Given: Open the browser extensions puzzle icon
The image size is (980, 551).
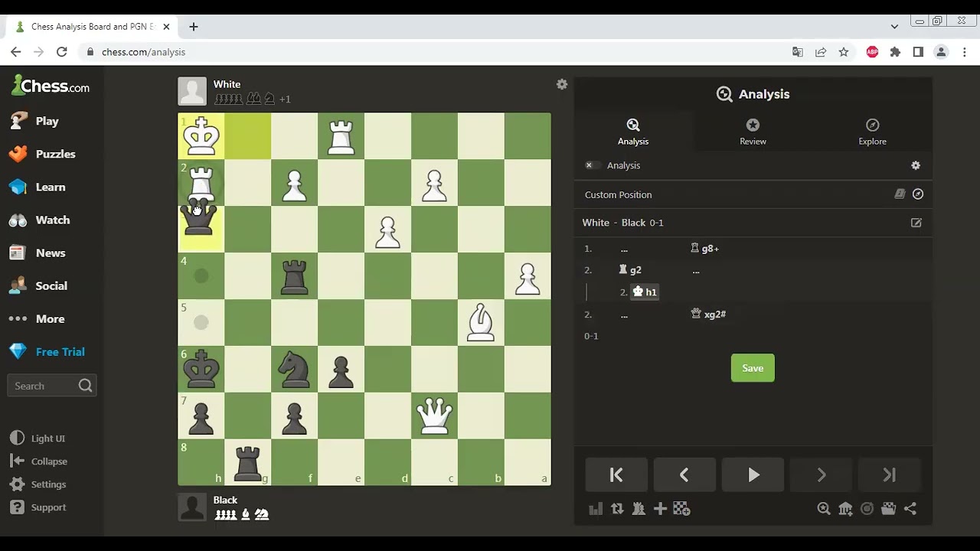Looking at the screenshot, I should point(895,52).
